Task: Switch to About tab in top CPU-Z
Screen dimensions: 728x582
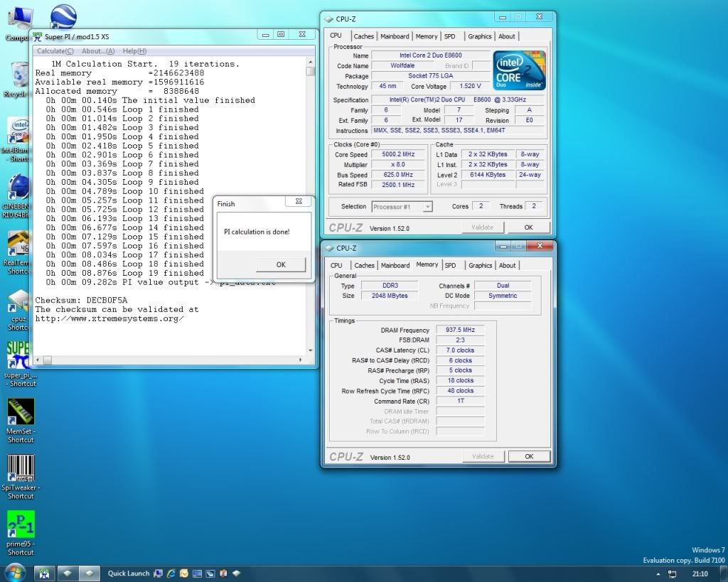Action: (x=506, y=36)
